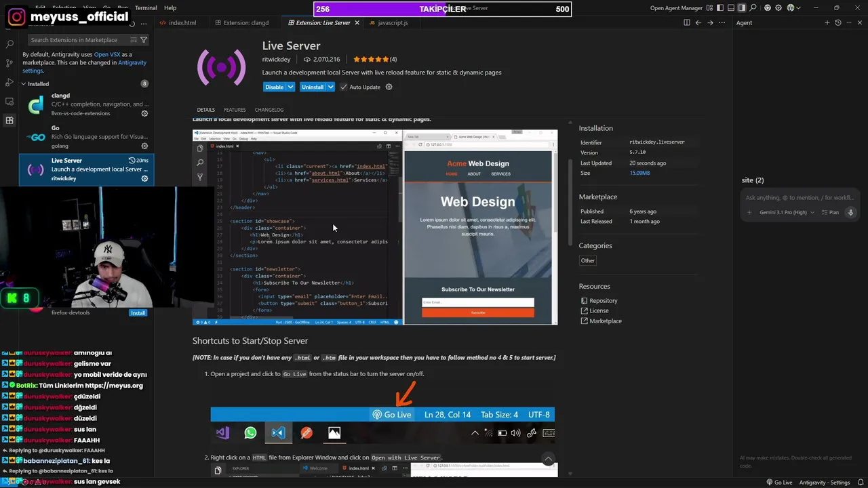
Task: Open notifications bell in status bar
Action: click(861, 483)
